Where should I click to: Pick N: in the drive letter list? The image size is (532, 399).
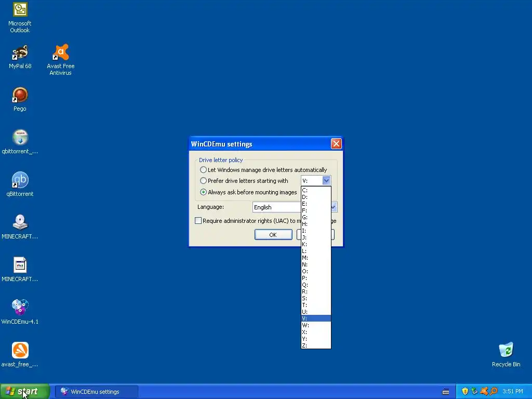click(316, 264)
